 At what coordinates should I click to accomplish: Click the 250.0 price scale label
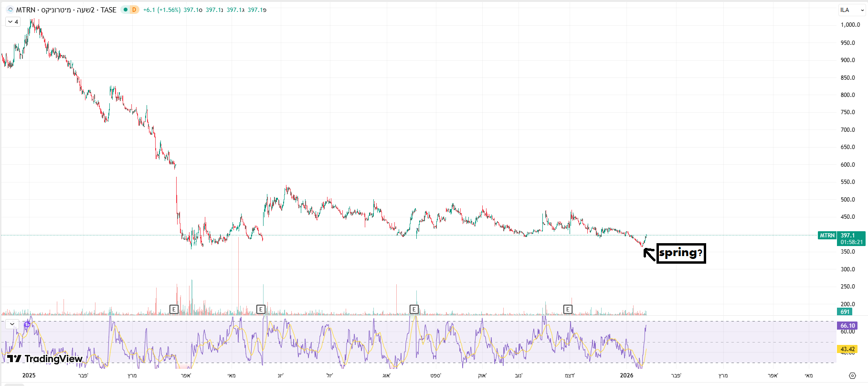tap(848, 287)
